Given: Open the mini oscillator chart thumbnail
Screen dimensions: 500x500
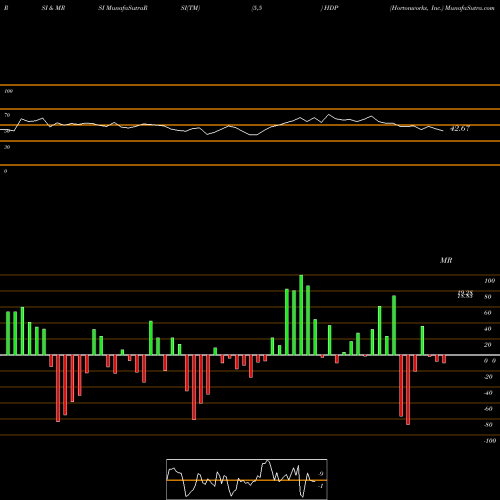Looking at the screenshot, I should click(x=247, y=479).
